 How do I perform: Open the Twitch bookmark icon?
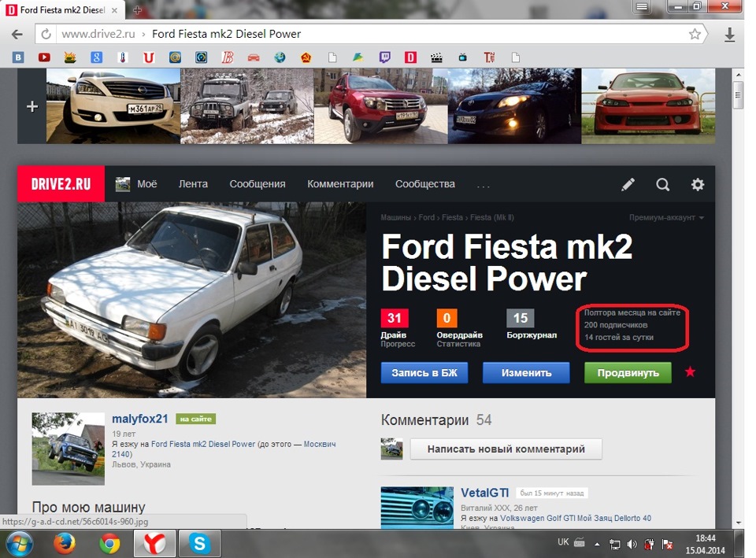tap(384, 57)
